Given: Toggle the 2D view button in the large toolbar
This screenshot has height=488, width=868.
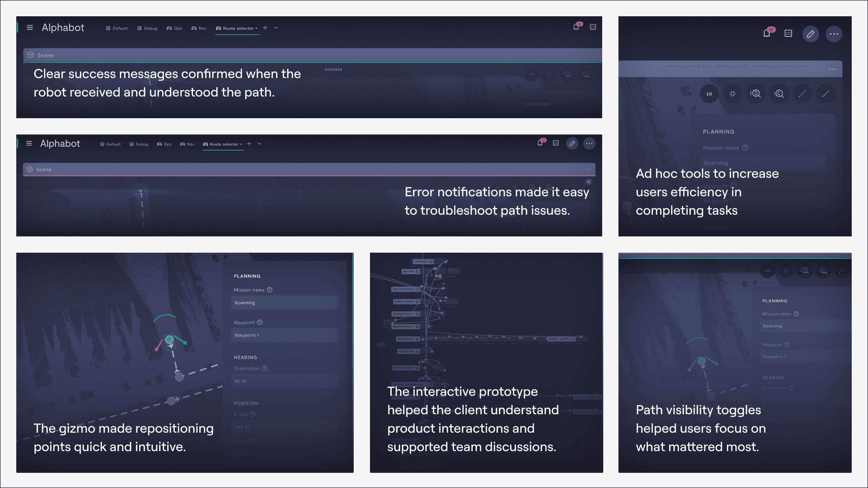Looking at the screenshot, I should 709,94.
